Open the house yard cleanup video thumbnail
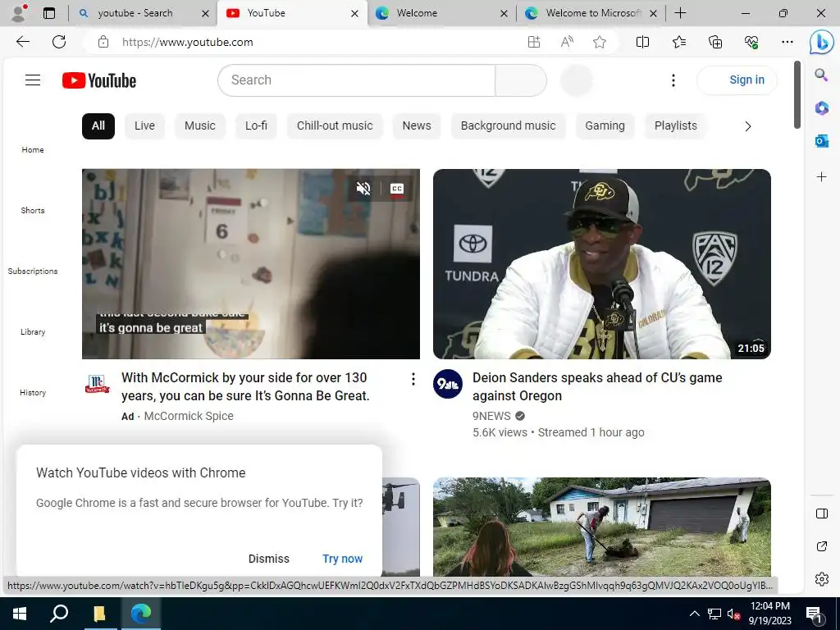This screenshot has width=840, height=630. pos(602,527)
